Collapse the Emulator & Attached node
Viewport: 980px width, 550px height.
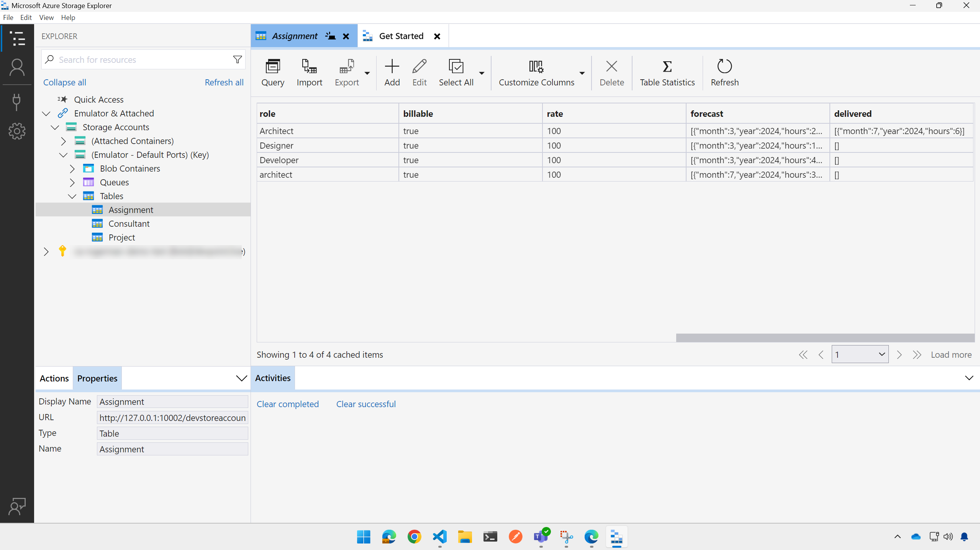coord(46,113)
